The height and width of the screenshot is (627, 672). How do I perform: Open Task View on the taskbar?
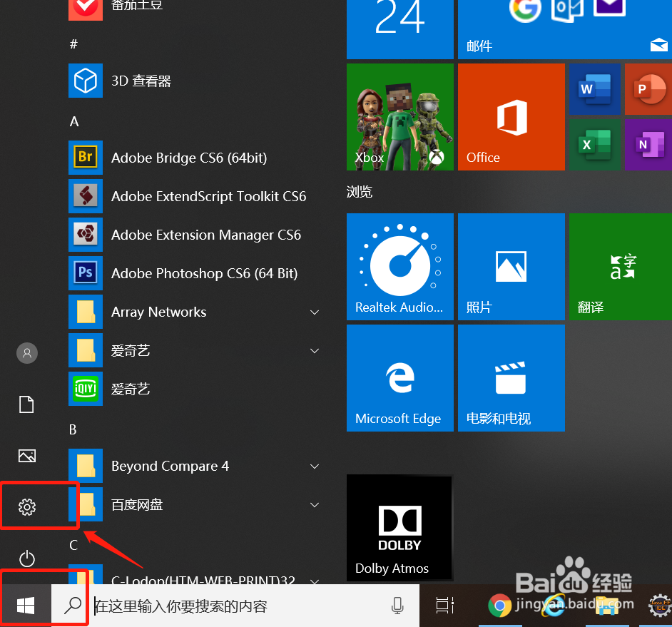[445, 606]
